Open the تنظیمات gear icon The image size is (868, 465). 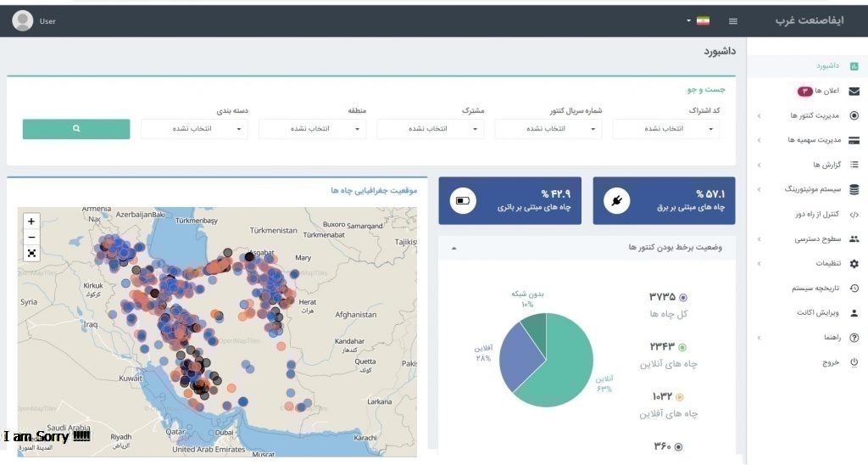pos(854,264)
